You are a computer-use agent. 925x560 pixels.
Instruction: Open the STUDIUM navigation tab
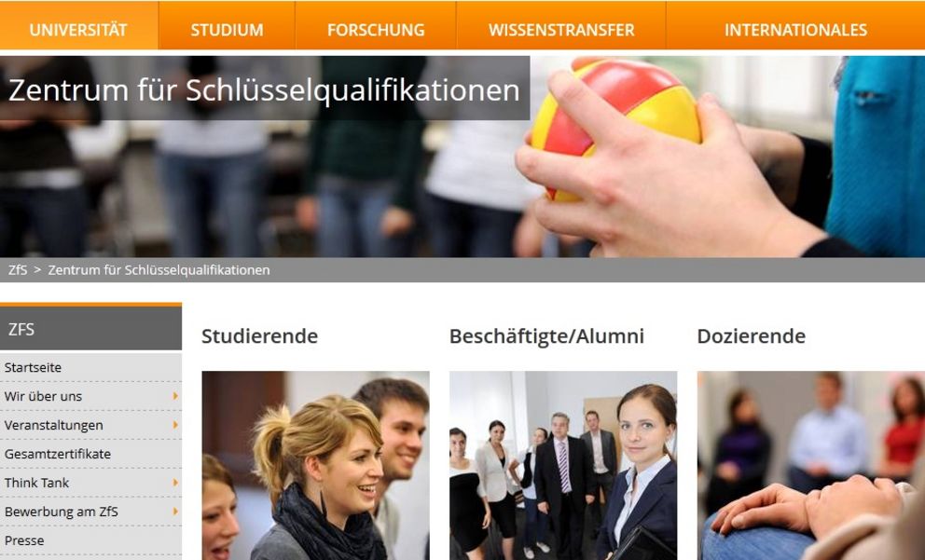227,30
